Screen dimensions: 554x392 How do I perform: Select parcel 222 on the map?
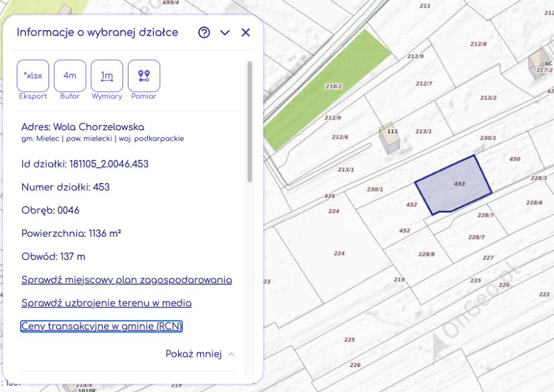point(545,294)
